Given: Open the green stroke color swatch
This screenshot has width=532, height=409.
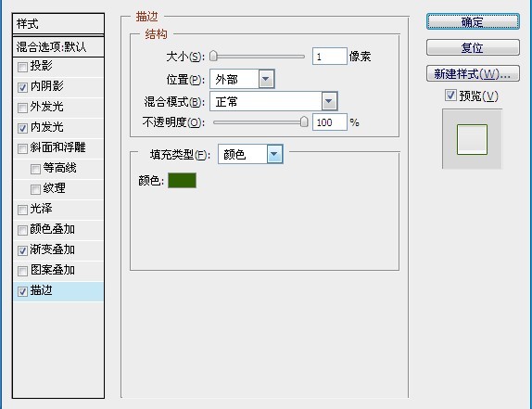Looking at the screenshot, I should (183, 180).
